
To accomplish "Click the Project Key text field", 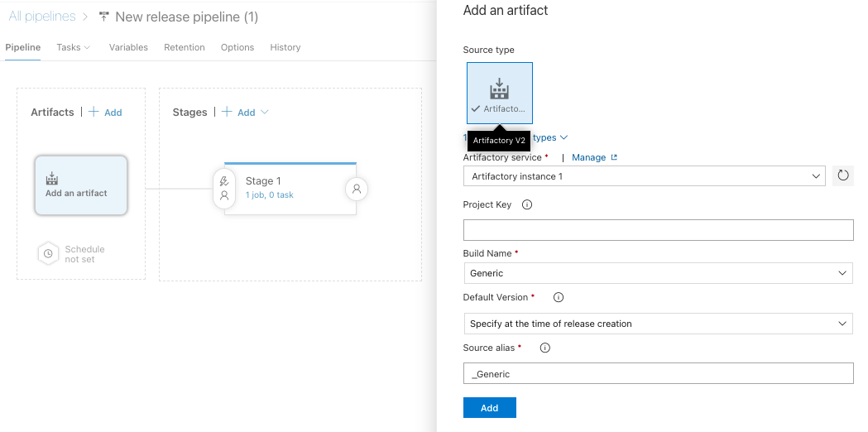I will pyautogui.click(x=657, y=230).
